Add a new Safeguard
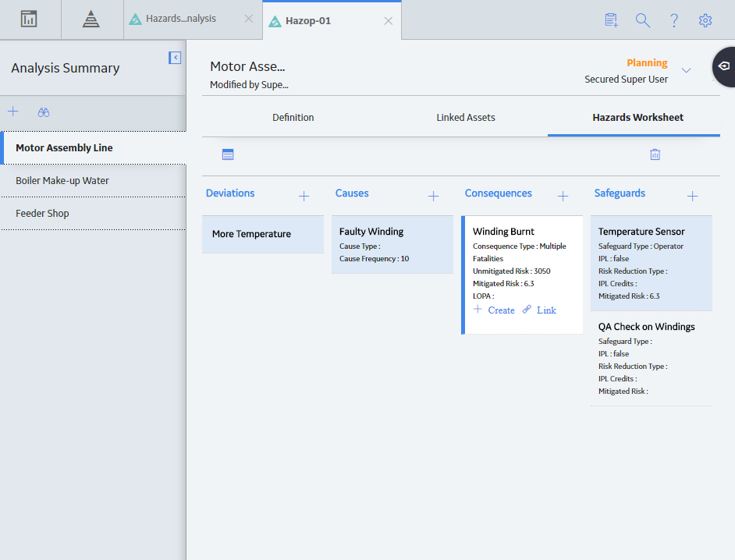 click(692, 197)
